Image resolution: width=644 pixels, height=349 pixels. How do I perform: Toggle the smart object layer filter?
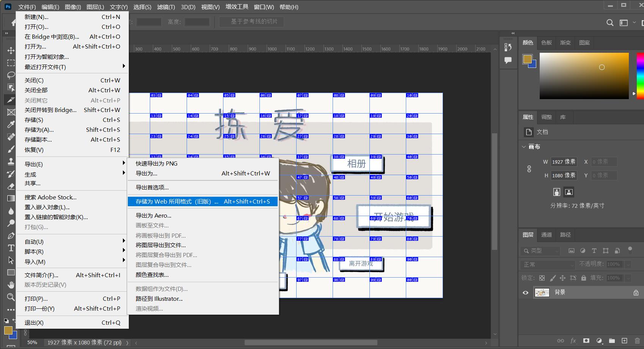click(x=617, y=251)
